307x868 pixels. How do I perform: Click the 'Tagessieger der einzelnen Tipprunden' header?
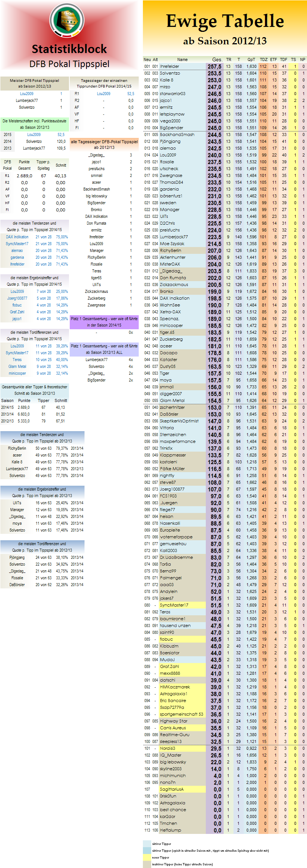[104, 83]
